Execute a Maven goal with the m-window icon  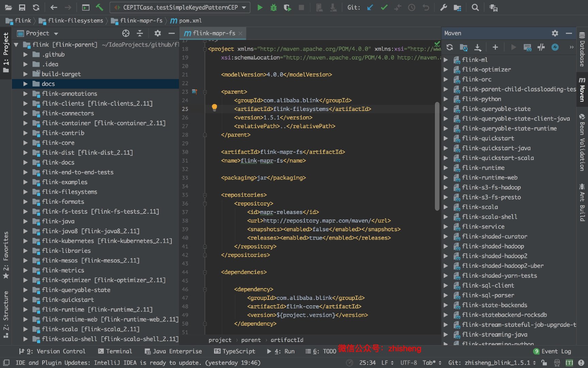tap(527, 47)
